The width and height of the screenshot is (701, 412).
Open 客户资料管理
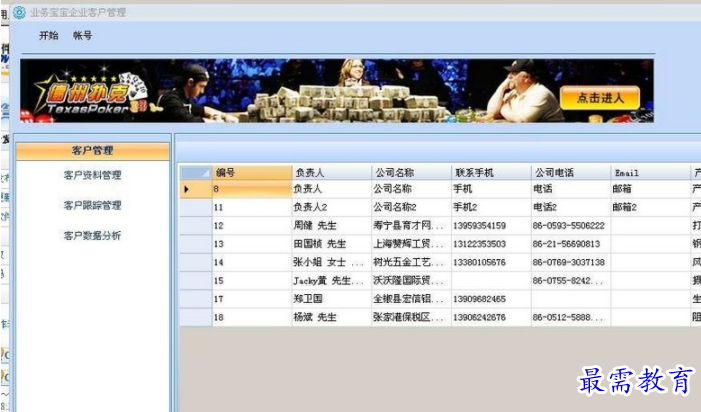click(x=93, y=175)
